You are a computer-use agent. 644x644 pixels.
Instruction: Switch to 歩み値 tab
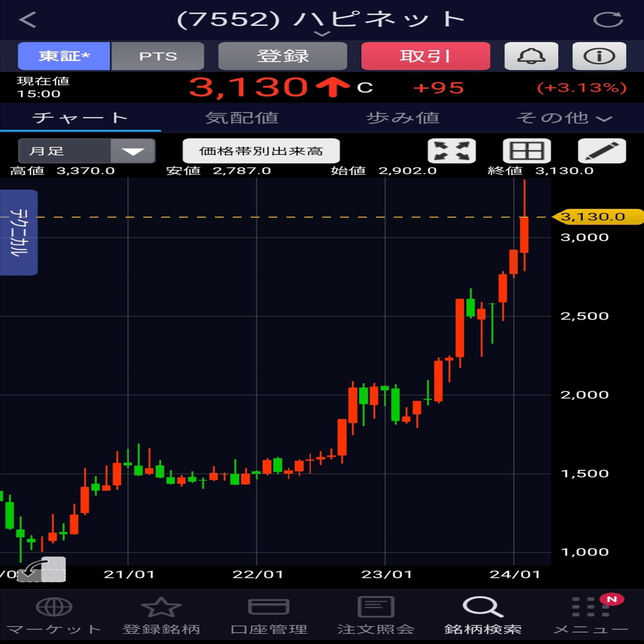pos(402,118)
